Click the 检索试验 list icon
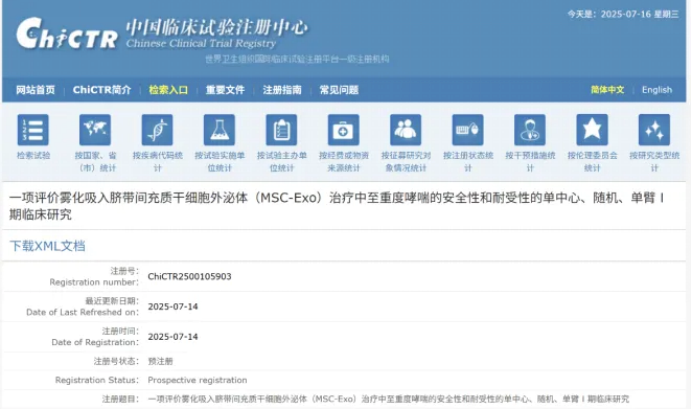692x409 pixels. pos(32,131)
